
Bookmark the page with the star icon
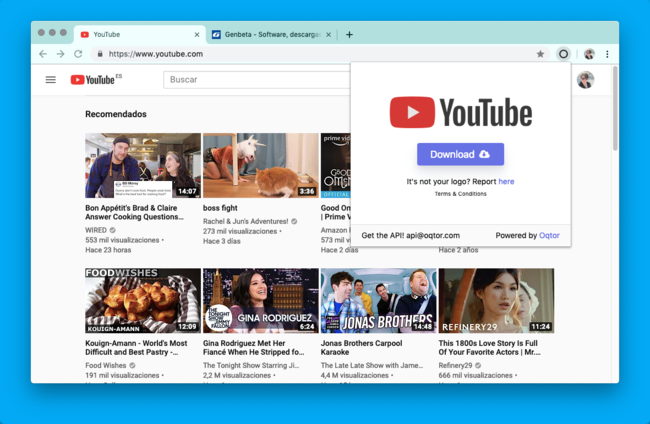[540, 54]
